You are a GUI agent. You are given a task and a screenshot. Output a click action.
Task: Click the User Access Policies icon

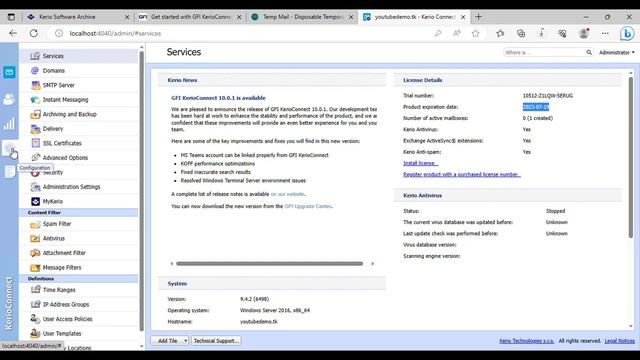click(36, 319)
